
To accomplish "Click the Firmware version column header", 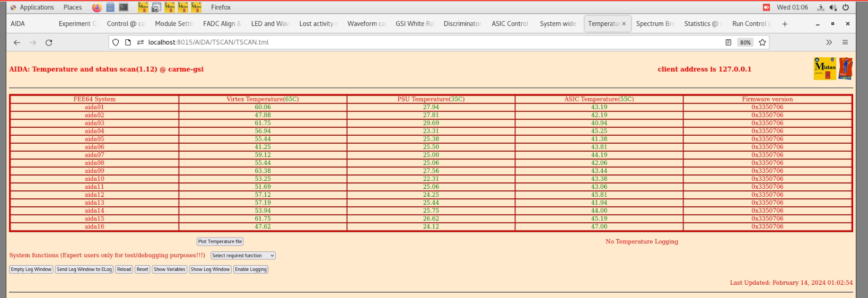I will click(767, 99).
